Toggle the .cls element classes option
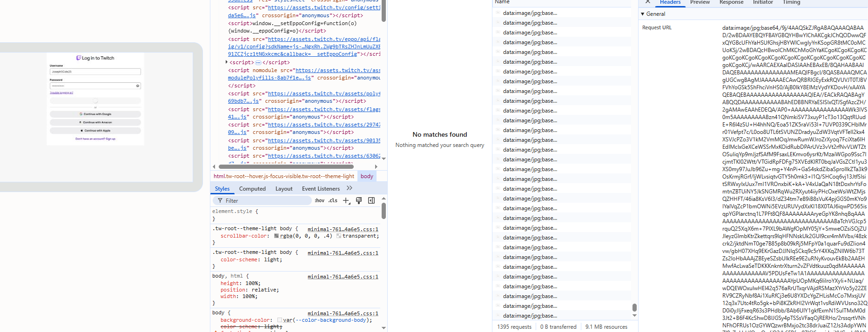868x332 pixels. [x=333, y=200]
